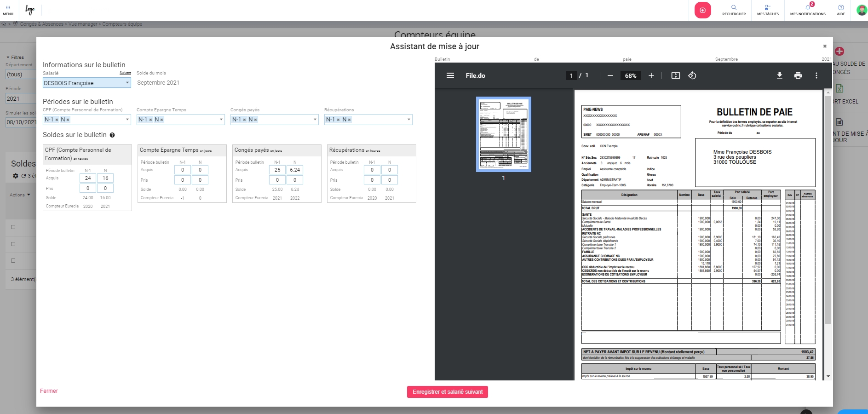The image size is (868, 414).
Task: Open Mes Notifications bell
Action: tap(807, 9)
